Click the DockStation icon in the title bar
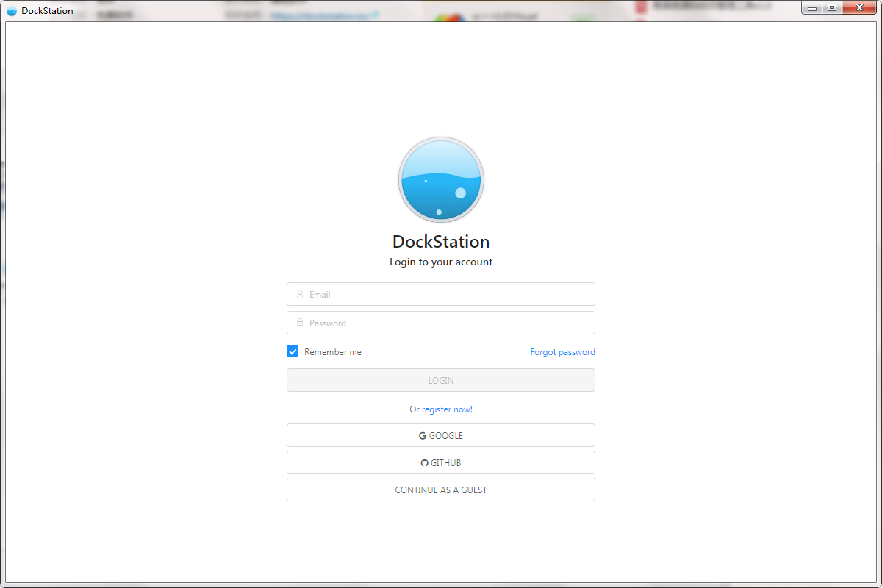The height and width of the screenshot is (588, 882). tap(12, 11)
